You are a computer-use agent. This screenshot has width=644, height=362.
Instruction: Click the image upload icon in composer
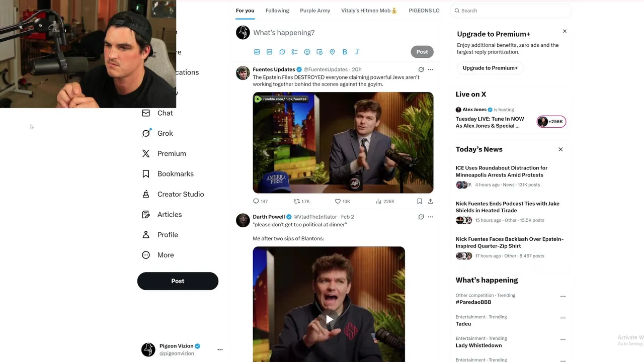click(x=257, y=52)
